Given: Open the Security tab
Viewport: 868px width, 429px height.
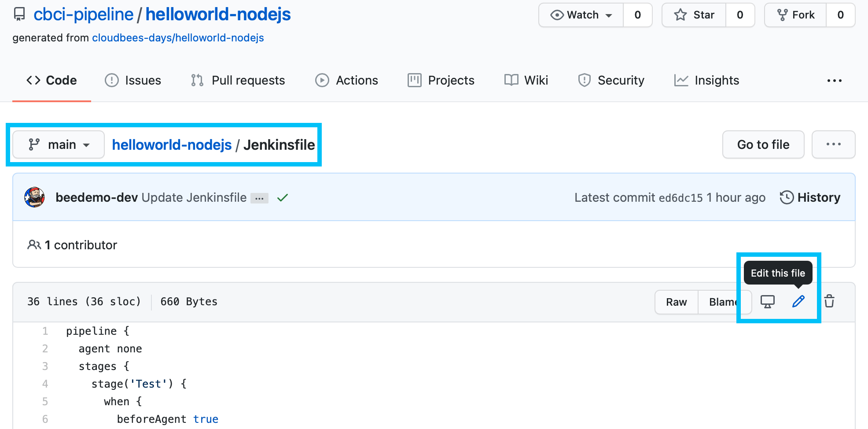Looking at the screenshot, I should (x=611, y=81).
